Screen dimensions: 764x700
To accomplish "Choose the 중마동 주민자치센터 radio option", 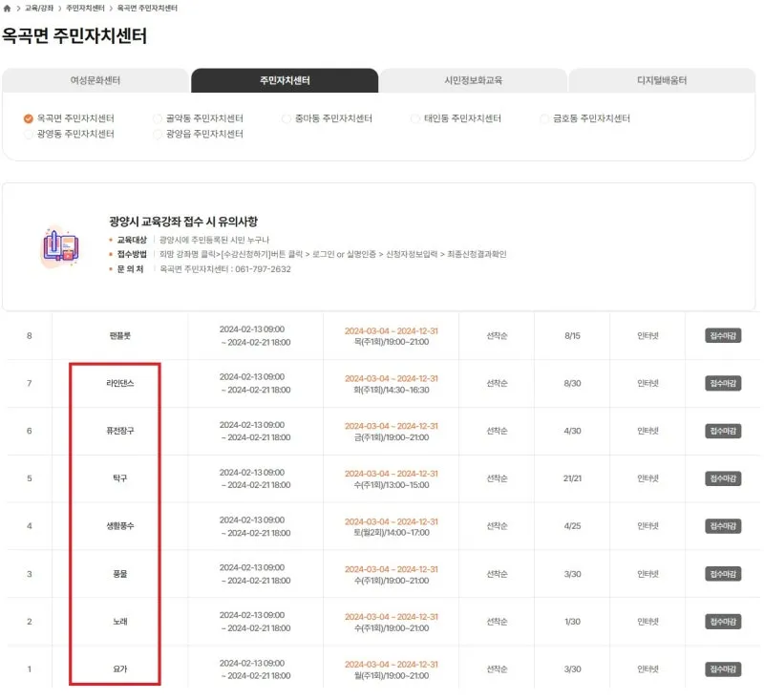I will point(286,118).
